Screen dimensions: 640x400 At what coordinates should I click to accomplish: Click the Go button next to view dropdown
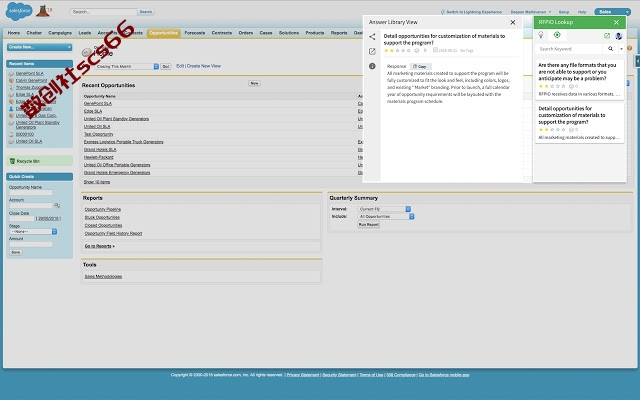[166, 66]
